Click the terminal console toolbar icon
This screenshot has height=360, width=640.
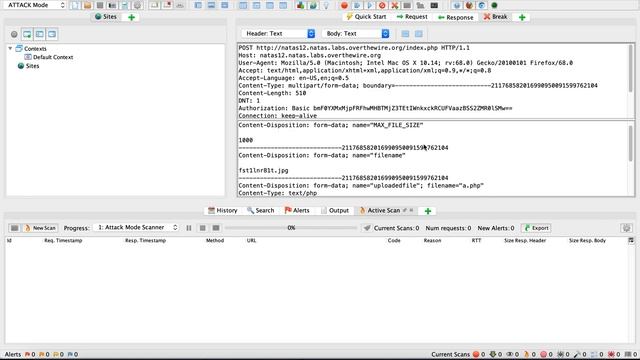[434, 5]
